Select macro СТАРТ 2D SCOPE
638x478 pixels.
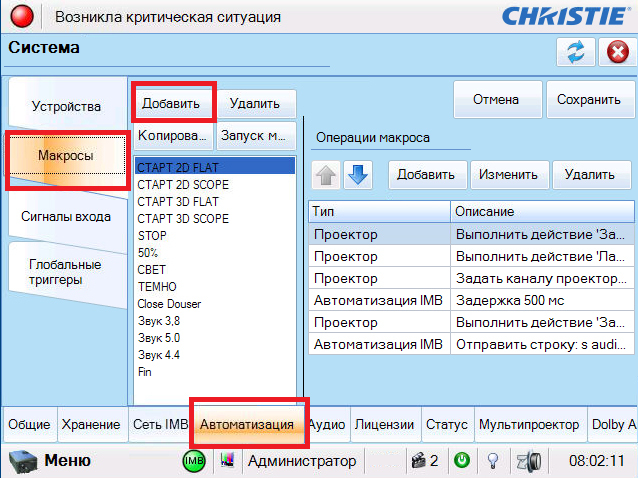214,185
